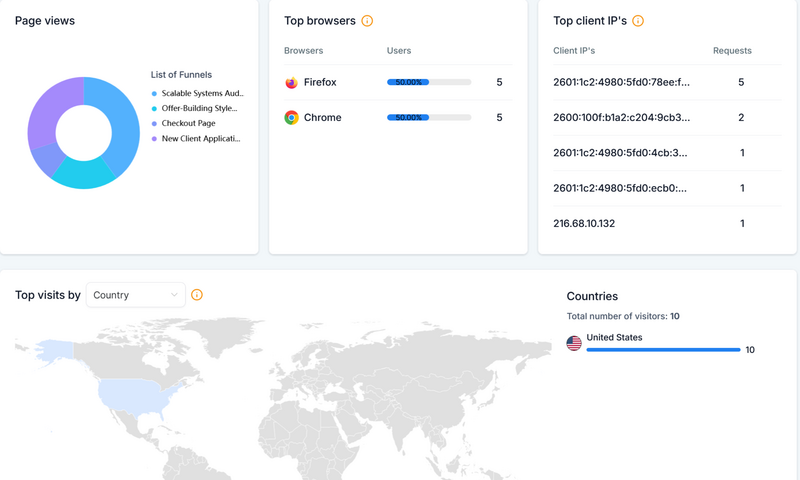Click the info icon next to Country dropdown

[197, 295]
